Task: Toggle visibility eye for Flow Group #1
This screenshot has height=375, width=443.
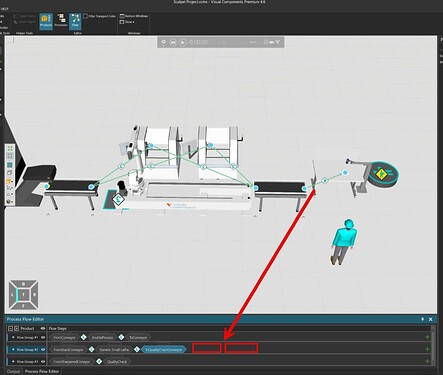Action: [43, 337]
